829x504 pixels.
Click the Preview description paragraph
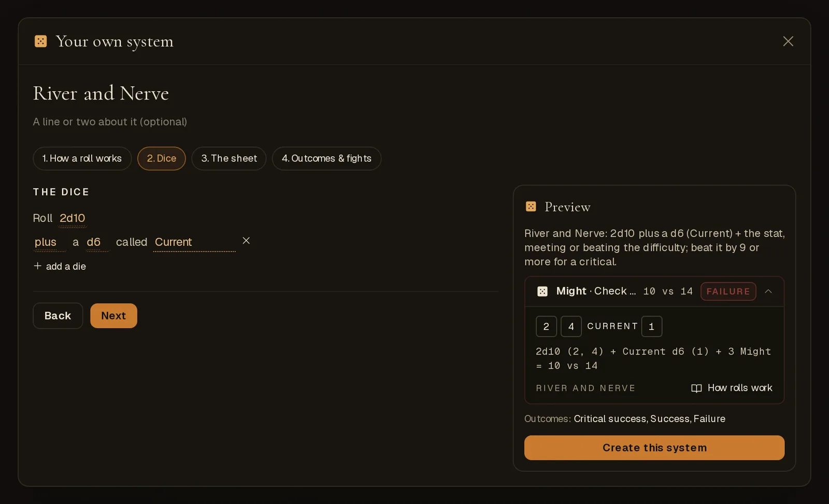click(654, 248)
